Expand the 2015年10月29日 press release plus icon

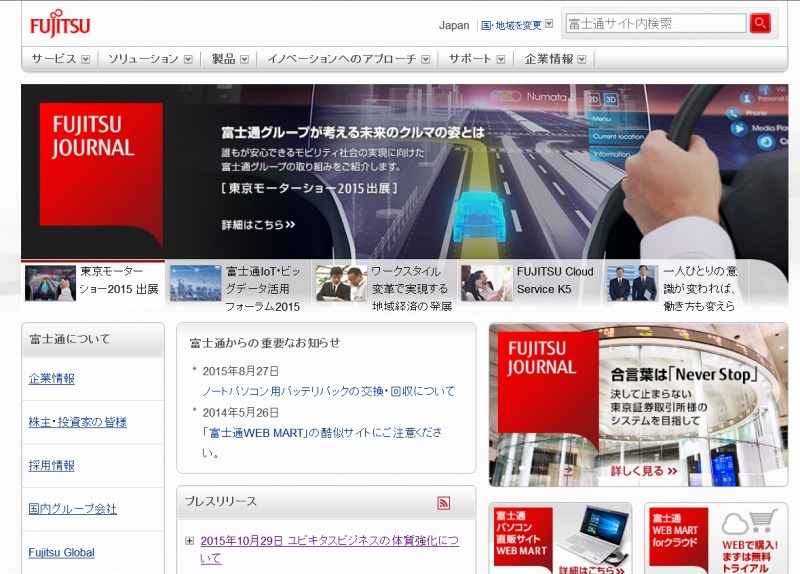[x=189, y=541]
